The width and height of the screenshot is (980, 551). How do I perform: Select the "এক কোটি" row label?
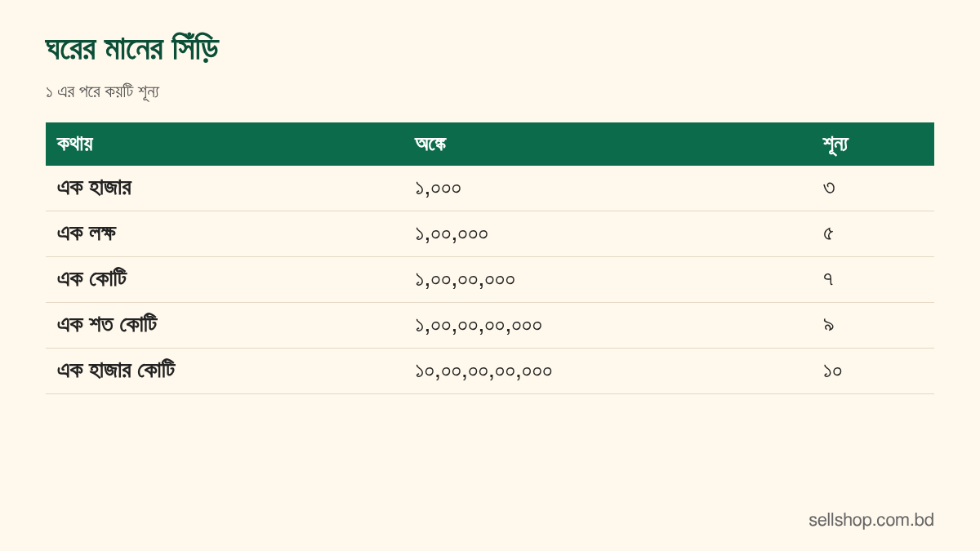click(x=91, y=279)
